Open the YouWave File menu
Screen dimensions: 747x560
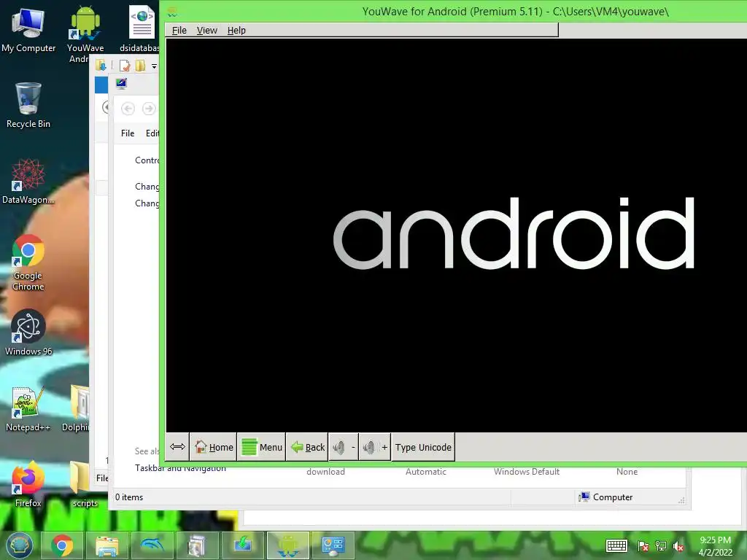point(179,31)
